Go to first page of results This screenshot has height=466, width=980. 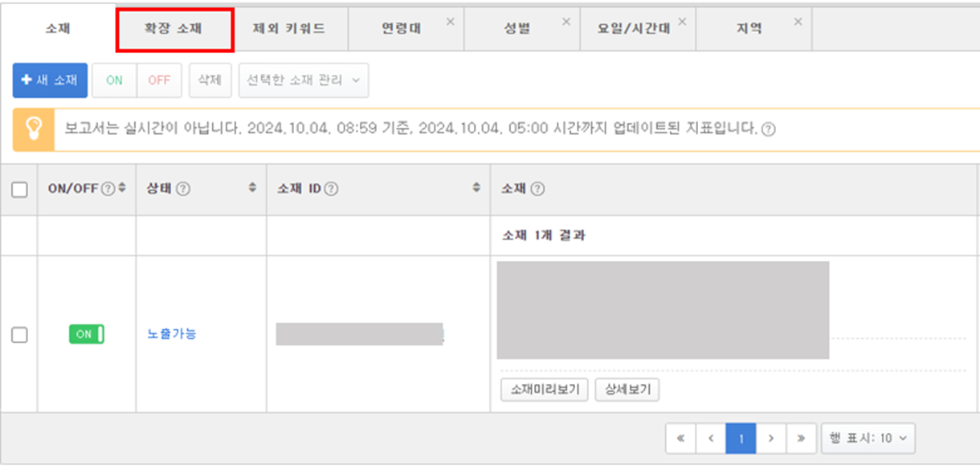(681, 439)
